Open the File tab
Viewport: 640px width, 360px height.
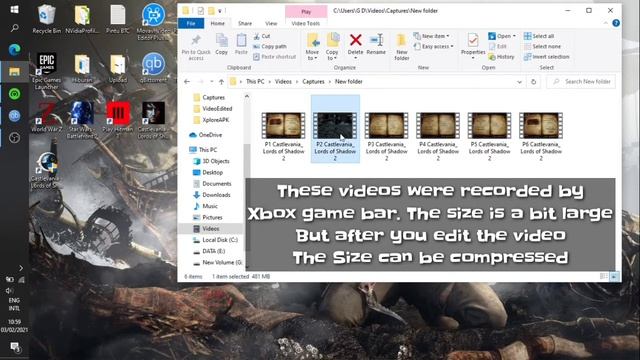pyautogui.click(x=191, y=24)
